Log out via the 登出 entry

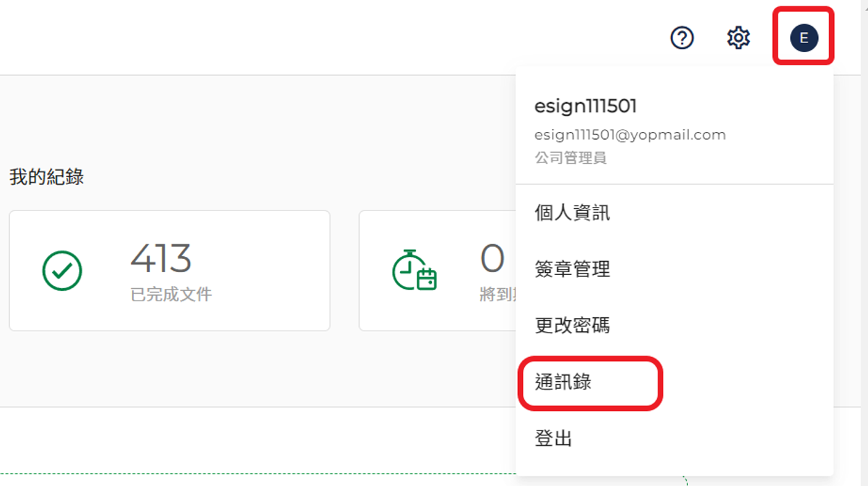pyautogui.click(x=553, y=438)
